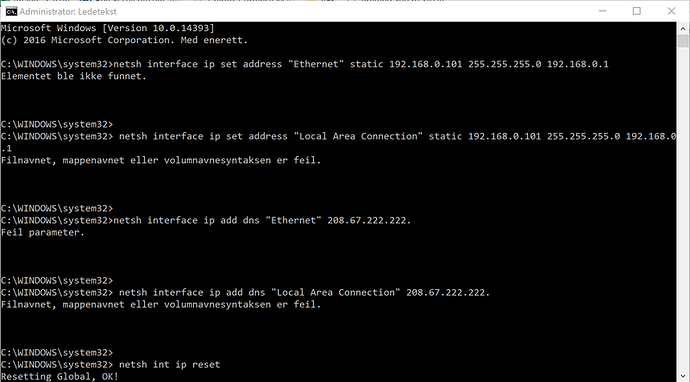
Task: Click the last "Filnavnet, mappenavnet" error message
Action: click(x=161, y=305)
